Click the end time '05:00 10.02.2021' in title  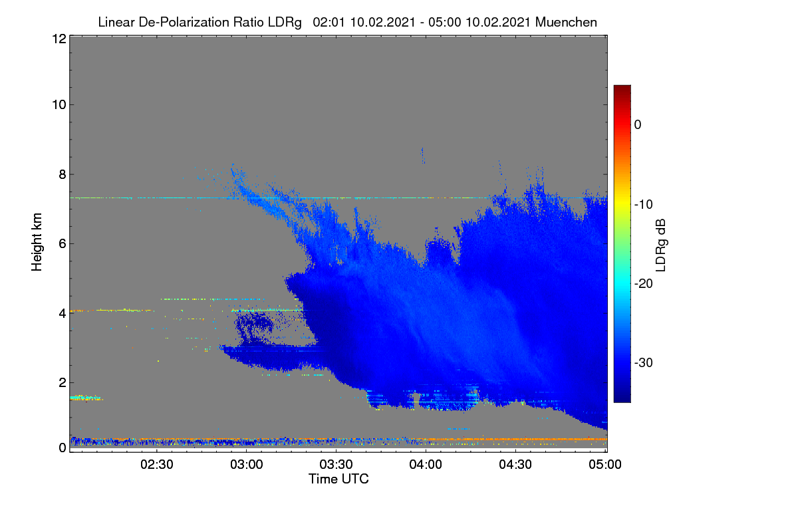481,22
